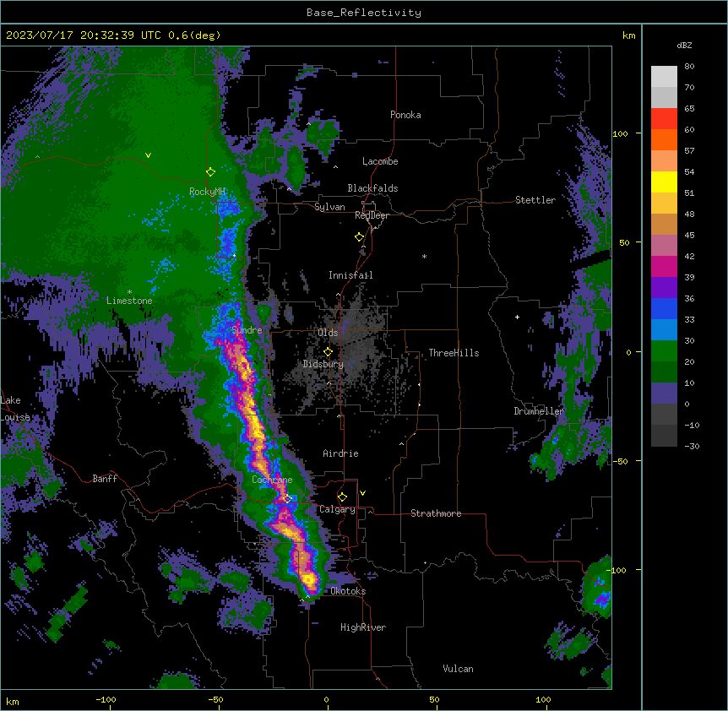Click the RockyMH label

click(207, 192)
